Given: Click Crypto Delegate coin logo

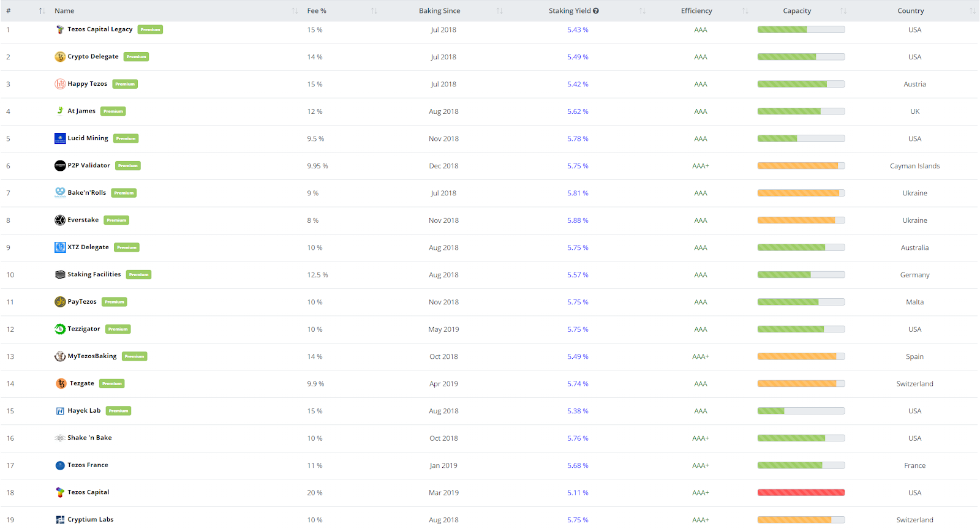Looking at the screenshot, I should coord(60,57).
